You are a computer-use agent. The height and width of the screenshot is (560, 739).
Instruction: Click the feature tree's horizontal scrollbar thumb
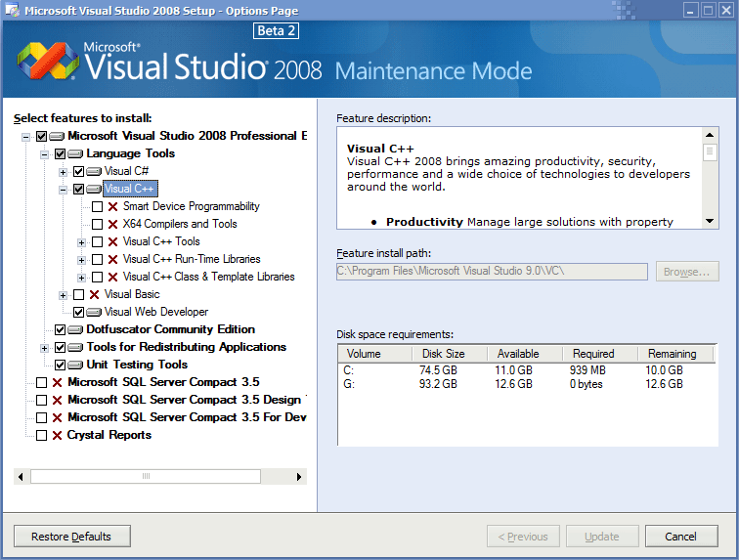pos(146,476)
